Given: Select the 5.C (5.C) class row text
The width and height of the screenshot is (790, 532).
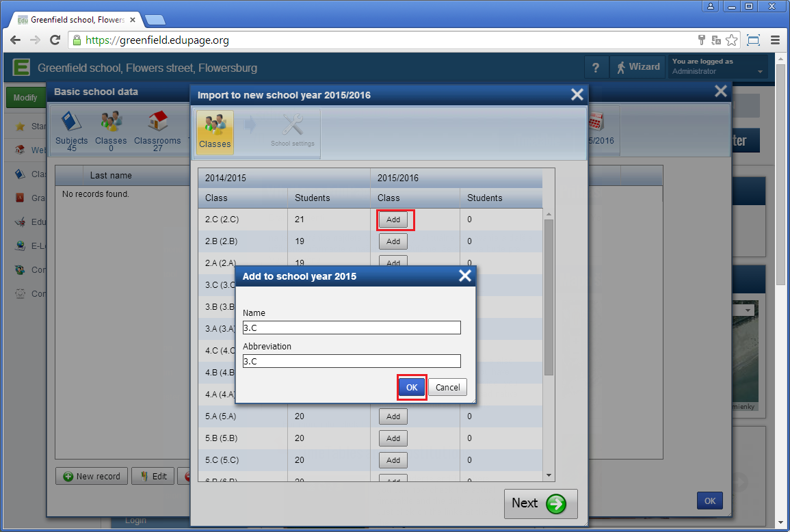Looking at the screenshot, I should point(222,460).
